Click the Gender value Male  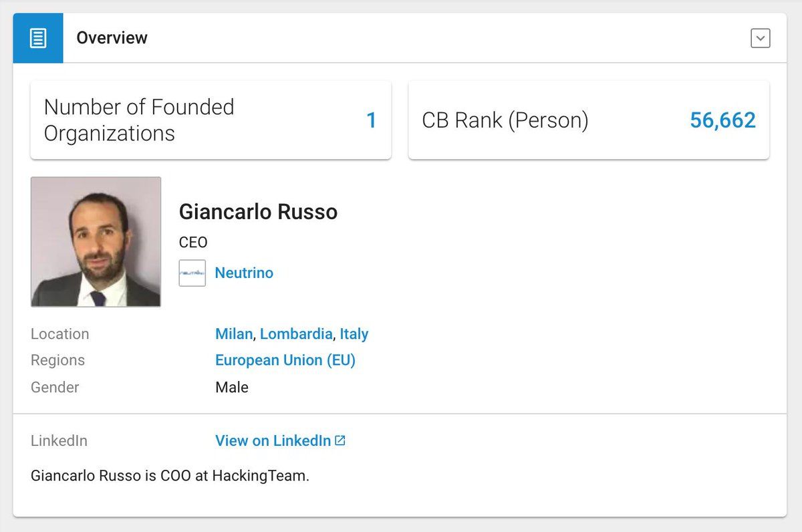(232, 387)
